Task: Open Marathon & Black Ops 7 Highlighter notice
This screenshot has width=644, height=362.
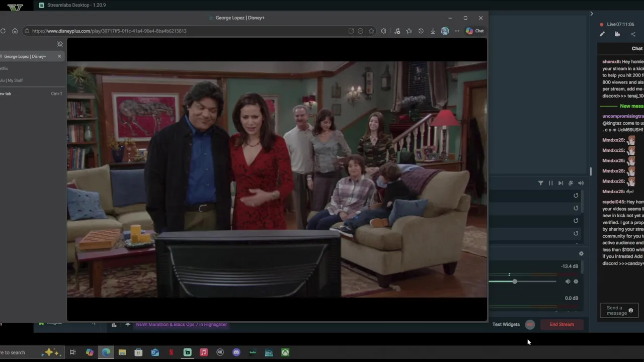Action: click(182, 325)
